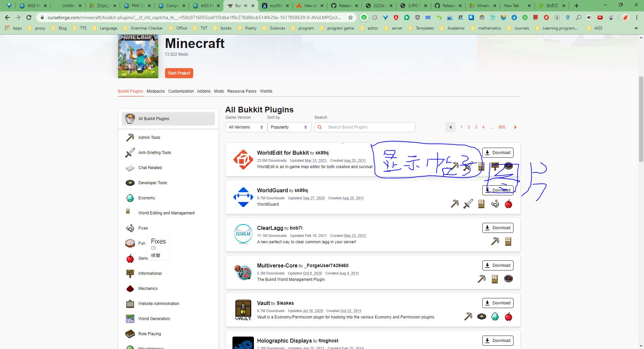Viewport: 644px width, 349px height.
Task: Go to previous results page arrow
Action: [450, 127]
